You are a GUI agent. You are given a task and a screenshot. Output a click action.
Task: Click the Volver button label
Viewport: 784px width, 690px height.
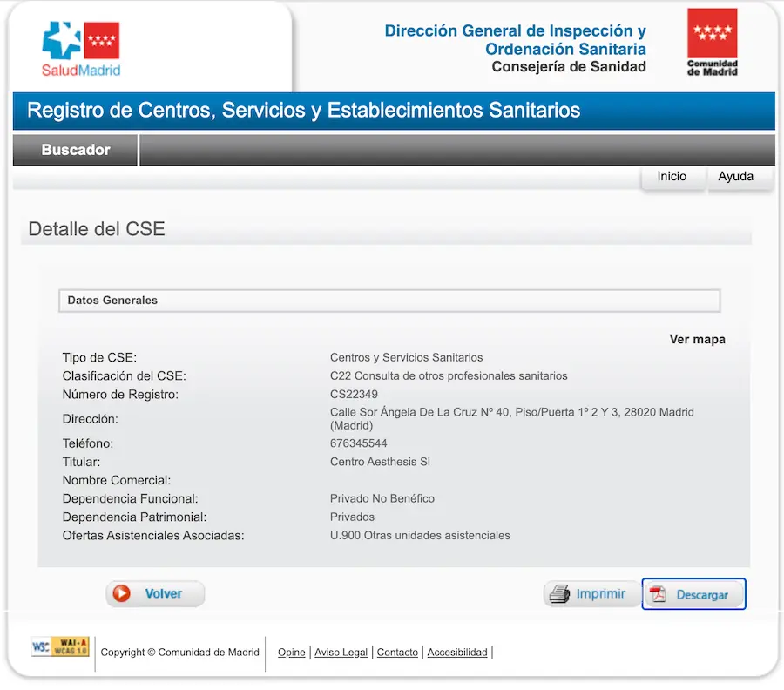pos(164,593)
